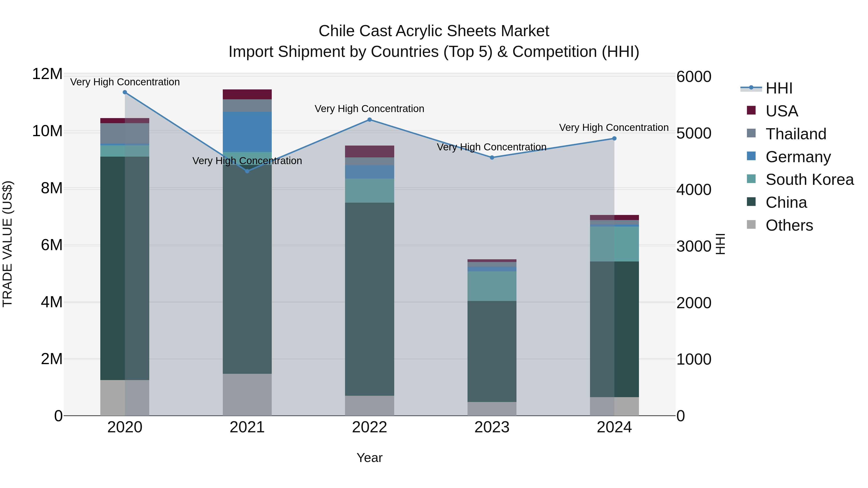The width and height of the screenshot is (868, 488).
Task: Click the HHI legend entry
Action: (766, 88)
